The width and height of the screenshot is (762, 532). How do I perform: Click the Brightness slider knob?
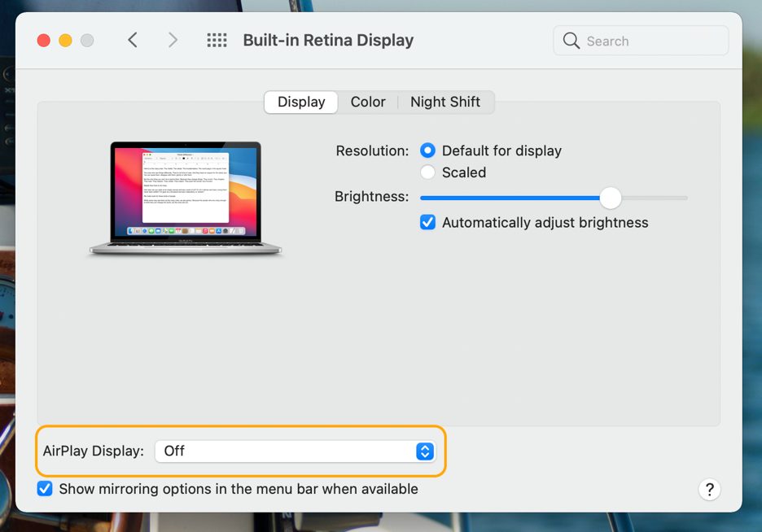point(610,198)
